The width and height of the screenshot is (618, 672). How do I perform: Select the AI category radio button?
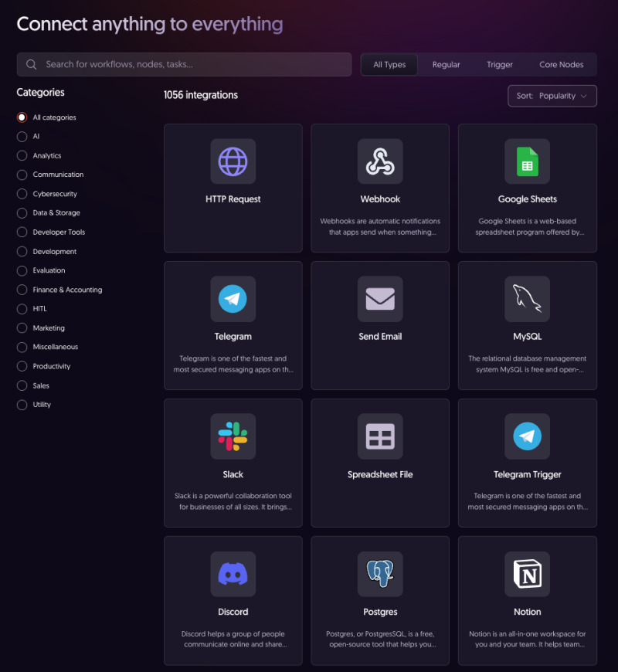pos(22,136)
